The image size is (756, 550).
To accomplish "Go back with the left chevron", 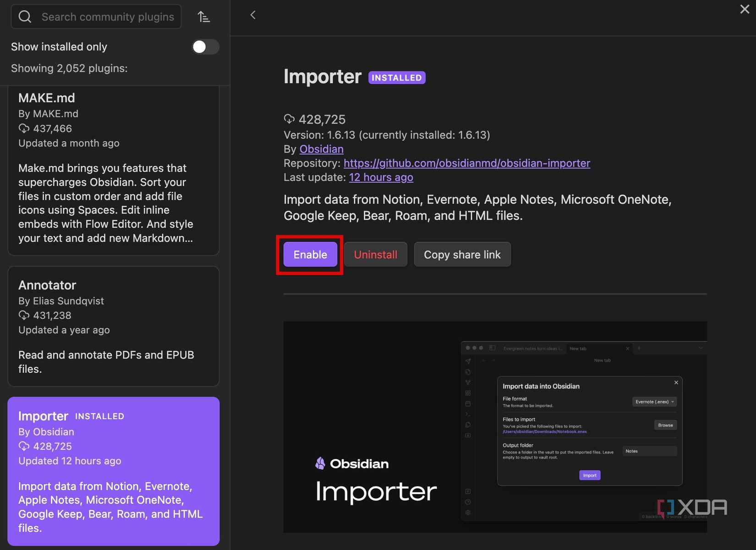I will coord(253,15).
